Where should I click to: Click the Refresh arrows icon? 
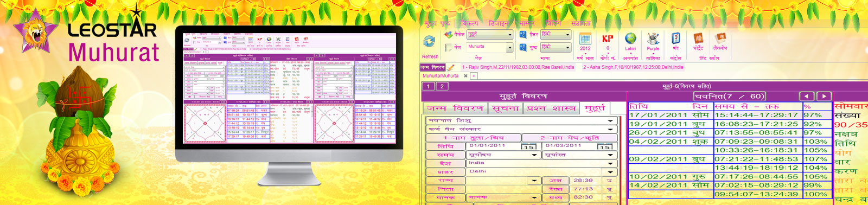pyautogui.click(x=430, y=42)
